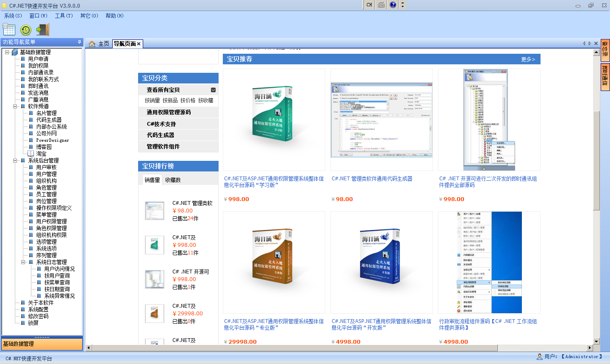Expand the 查看所有宝贝 dropdown arrow

pyautogui.click(x=213, y=90)
